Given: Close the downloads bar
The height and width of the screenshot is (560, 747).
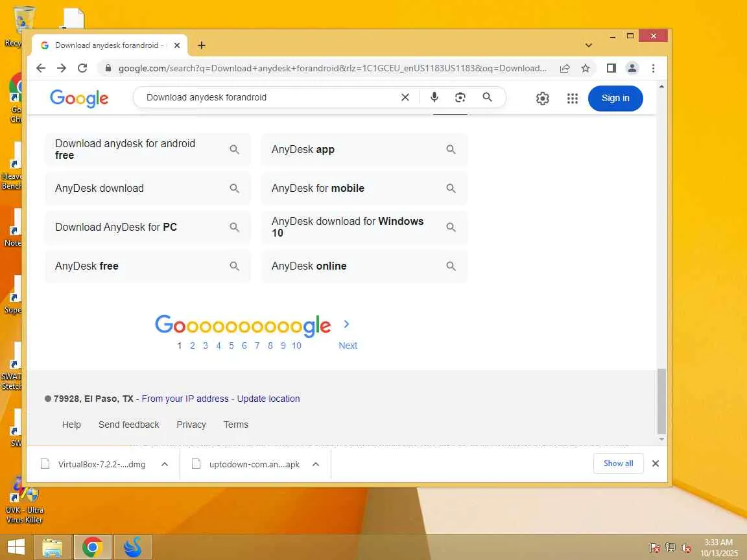Looking at the screenshot, I should (x=656, y=463).
